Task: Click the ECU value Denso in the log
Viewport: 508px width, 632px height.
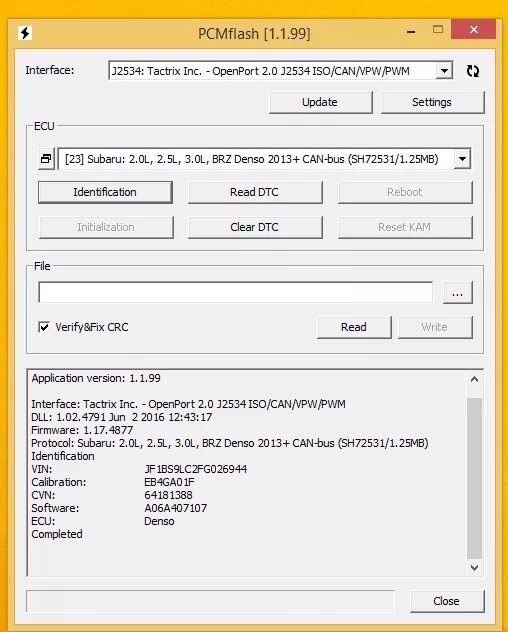Action: 159,521
